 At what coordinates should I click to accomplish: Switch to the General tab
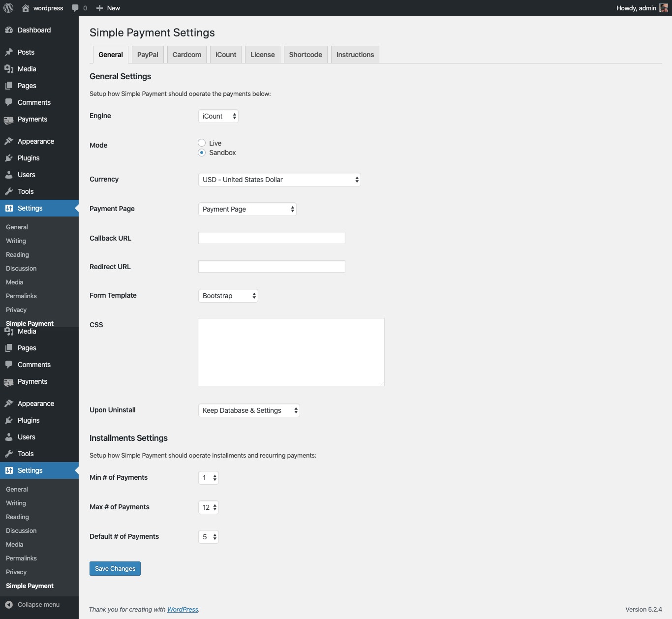tap(111, 55)
